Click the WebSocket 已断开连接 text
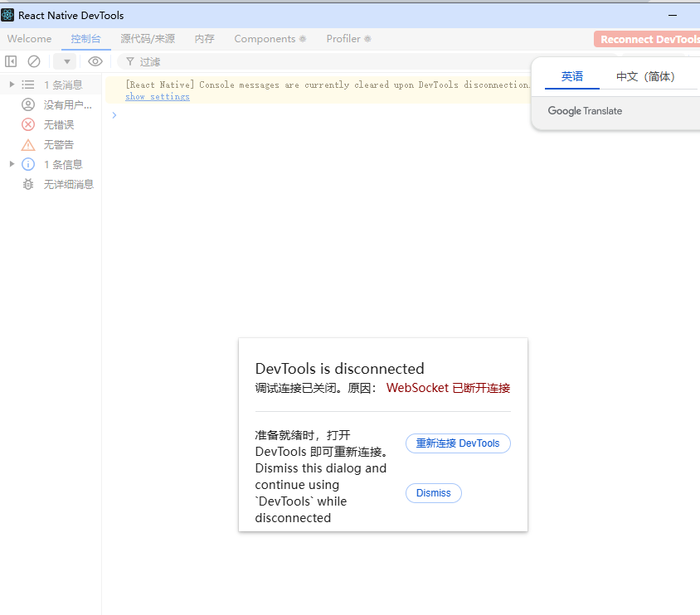The width and height of the screenshot is (700, 615). [448, 388]
